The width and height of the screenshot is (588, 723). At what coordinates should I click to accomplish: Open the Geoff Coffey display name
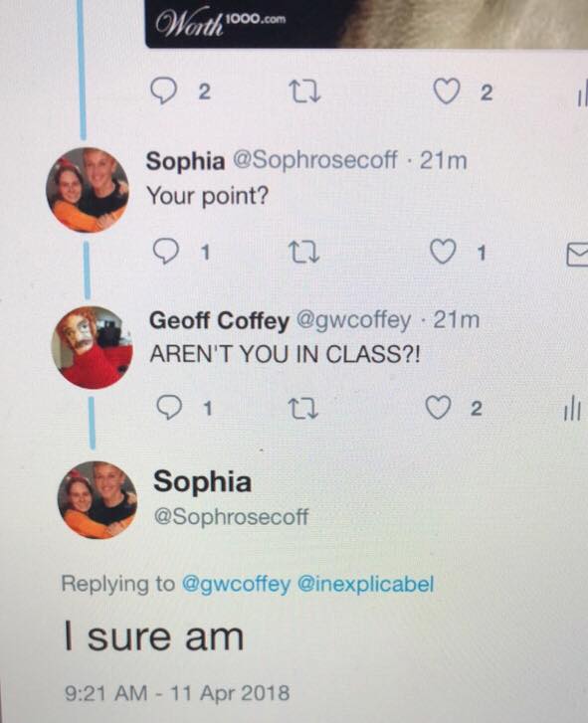coord(220,320)
